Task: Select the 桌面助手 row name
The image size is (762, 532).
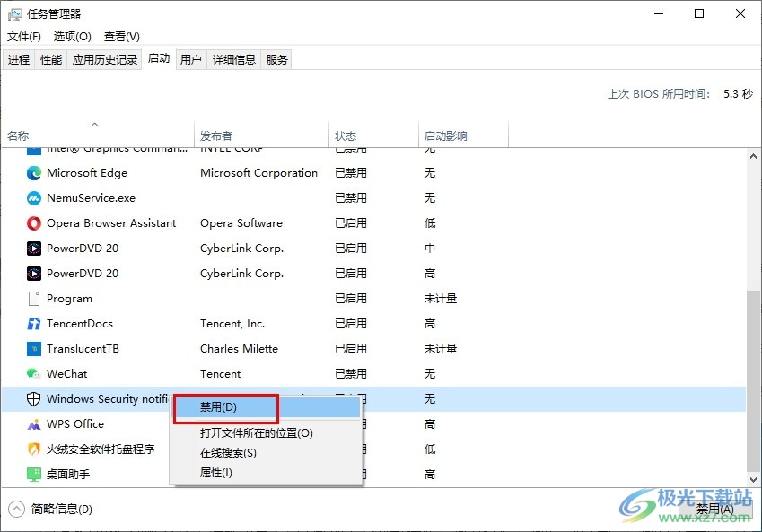Action: click(x=68, y=475)
